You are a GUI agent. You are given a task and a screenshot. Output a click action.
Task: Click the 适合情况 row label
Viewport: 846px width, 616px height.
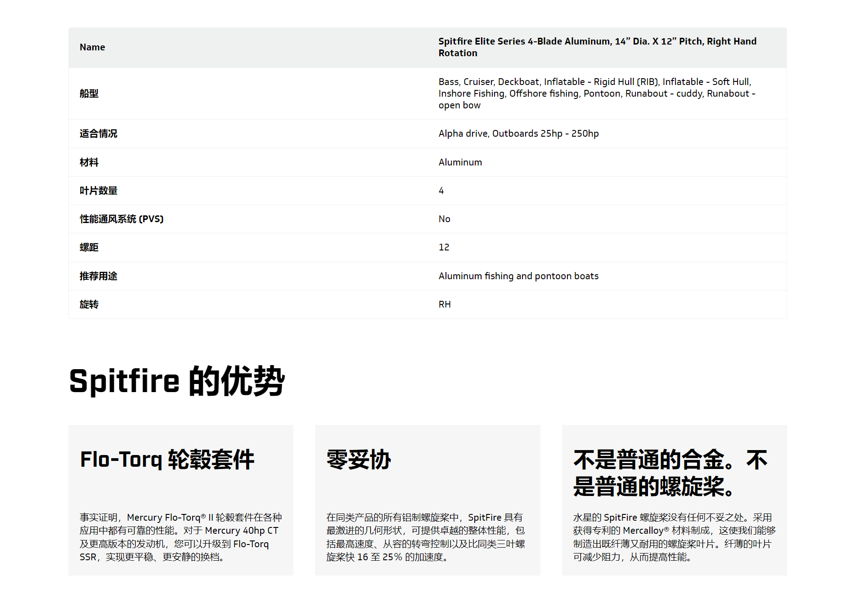tap(98, 134)
